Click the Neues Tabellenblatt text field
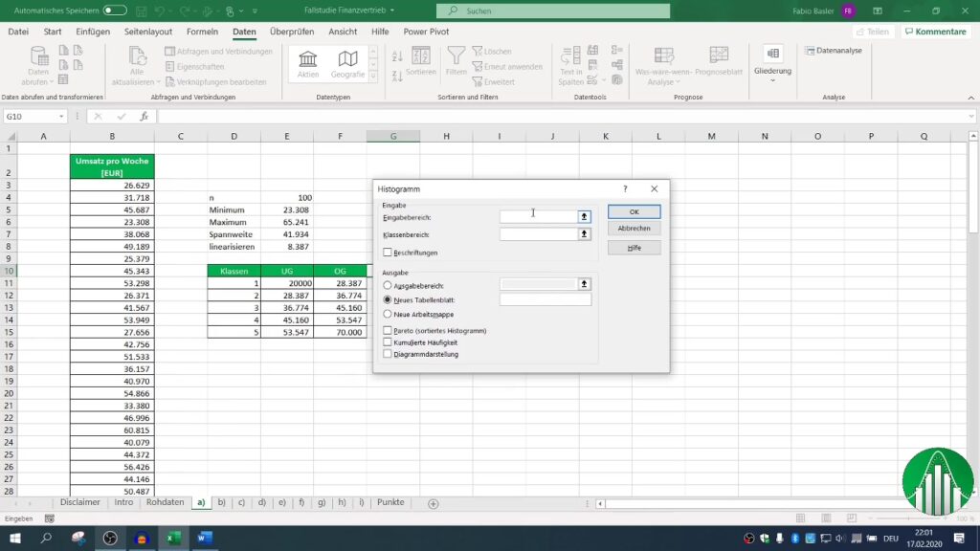Viewport: 980px width, 551px height. click(x=546, y=299)
